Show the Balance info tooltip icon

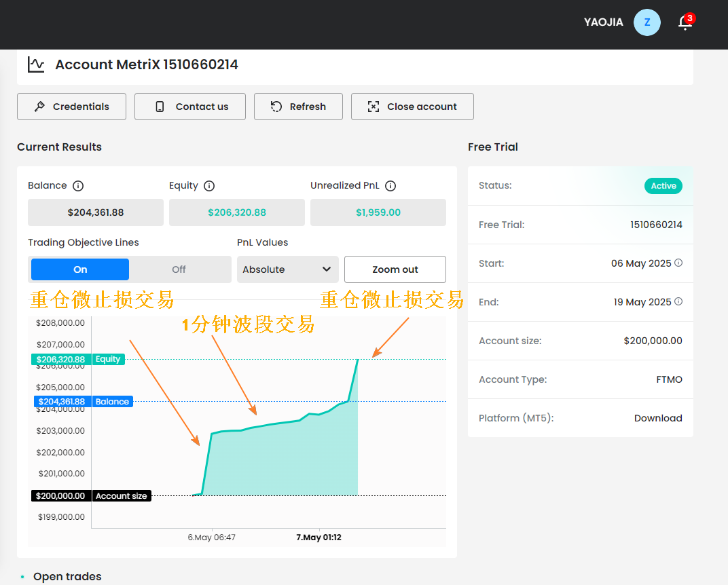[78, 186]
